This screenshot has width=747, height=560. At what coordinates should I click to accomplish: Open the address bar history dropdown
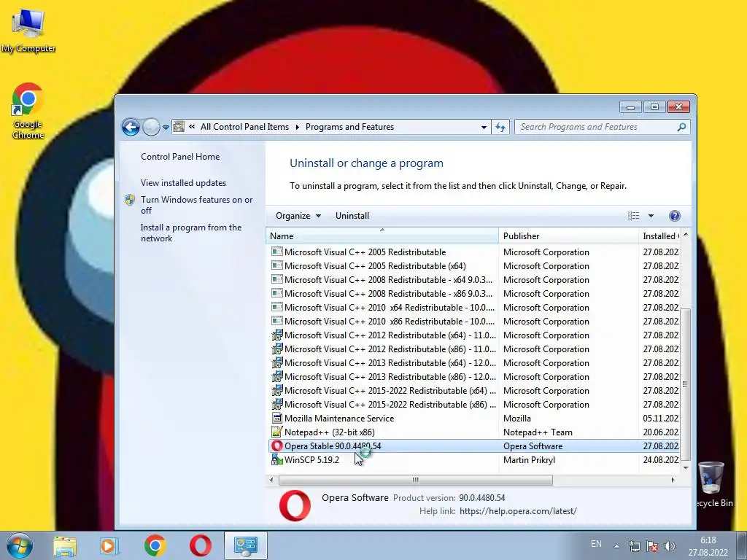pyautogui.click(x=484, y=127)
